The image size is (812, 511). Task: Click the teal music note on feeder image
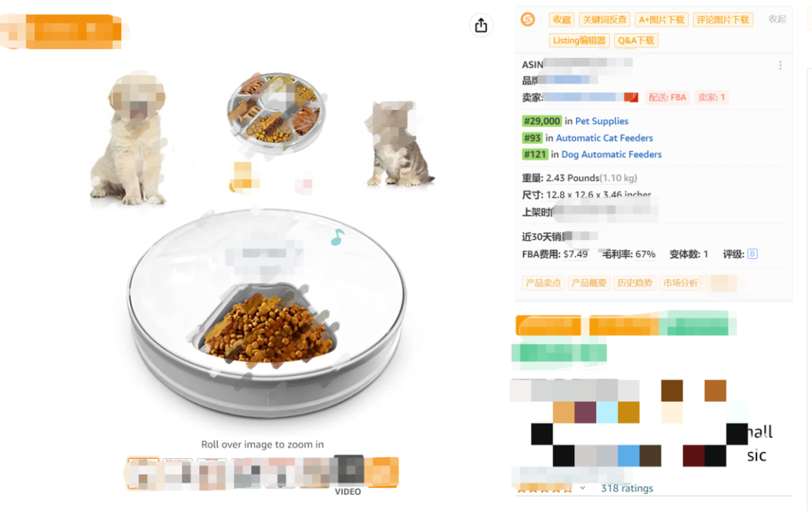[x=338, y=237]
